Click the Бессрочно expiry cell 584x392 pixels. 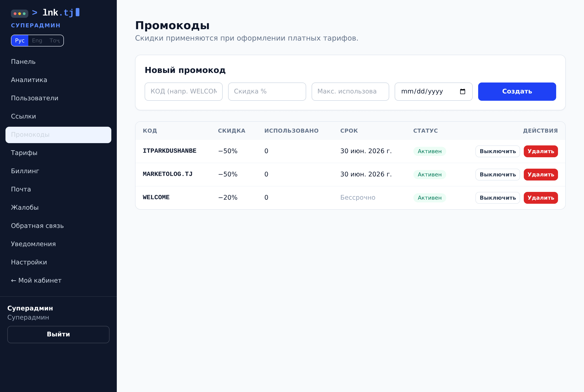click(x=357, y=198)
